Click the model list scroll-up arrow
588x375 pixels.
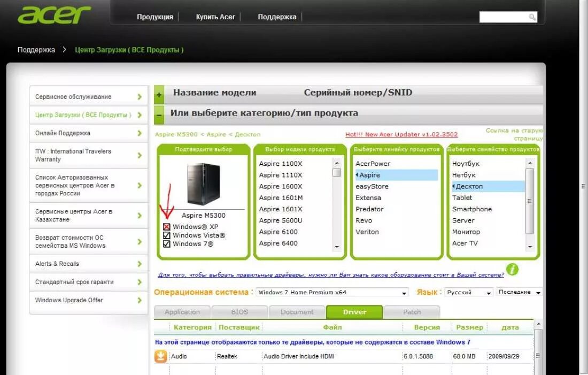(x=337, y=163)
